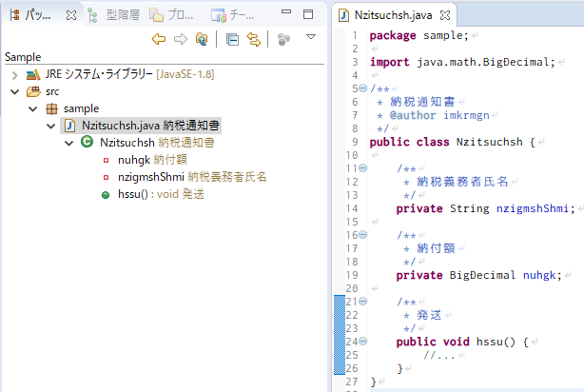The image size is (584, 392).
Task: Collapse the src folder node
Action: 14,91
